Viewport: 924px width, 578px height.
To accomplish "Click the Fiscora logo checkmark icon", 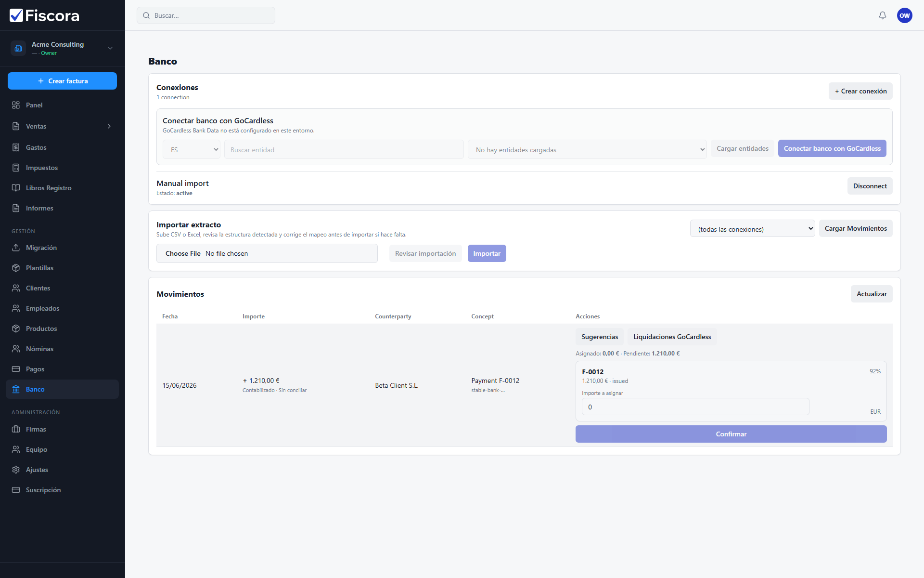I will coord(16,15).
